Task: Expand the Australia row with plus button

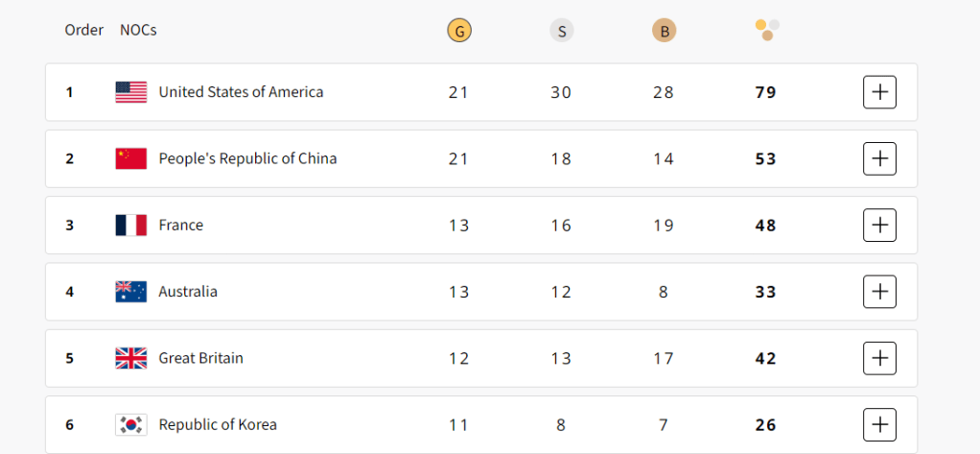Action: 879,292
